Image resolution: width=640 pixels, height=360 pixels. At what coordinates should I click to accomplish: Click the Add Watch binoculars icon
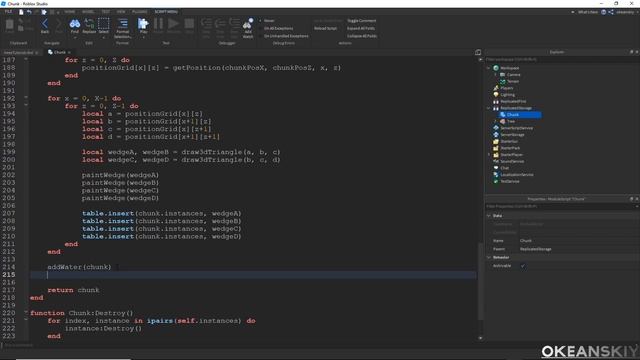pos(248,24)
